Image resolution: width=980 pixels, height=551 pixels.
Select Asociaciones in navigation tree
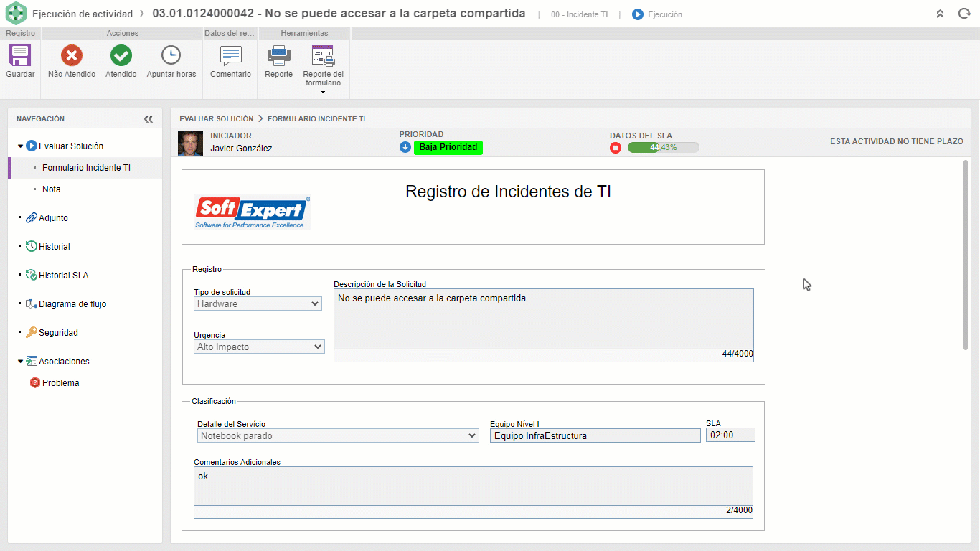65,362
